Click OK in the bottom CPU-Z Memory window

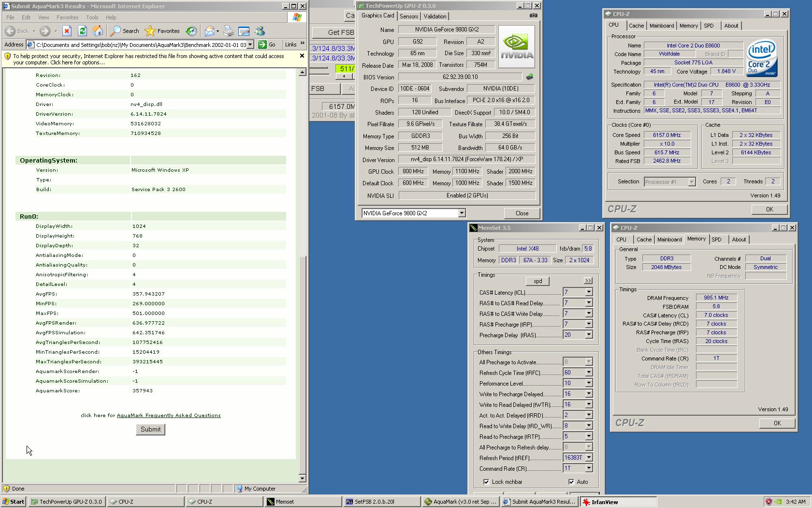tap(777, 423)
